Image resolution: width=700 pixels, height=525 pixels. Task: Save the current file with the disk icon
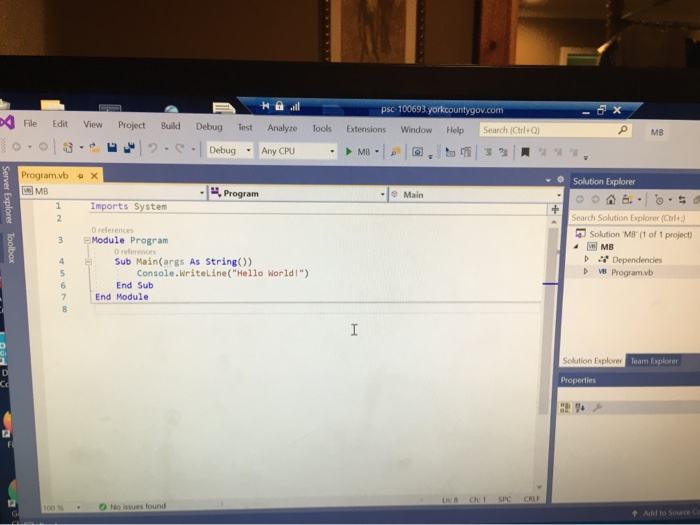click(x=112, y=147)
